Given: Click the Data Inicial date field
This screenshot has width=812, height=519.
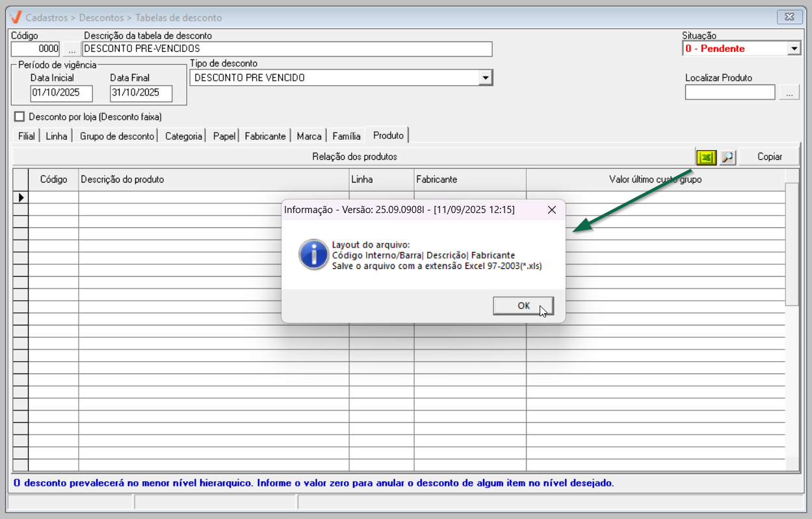Looking at the screenshot, I should pyautogui.click(x=61, y=93).
